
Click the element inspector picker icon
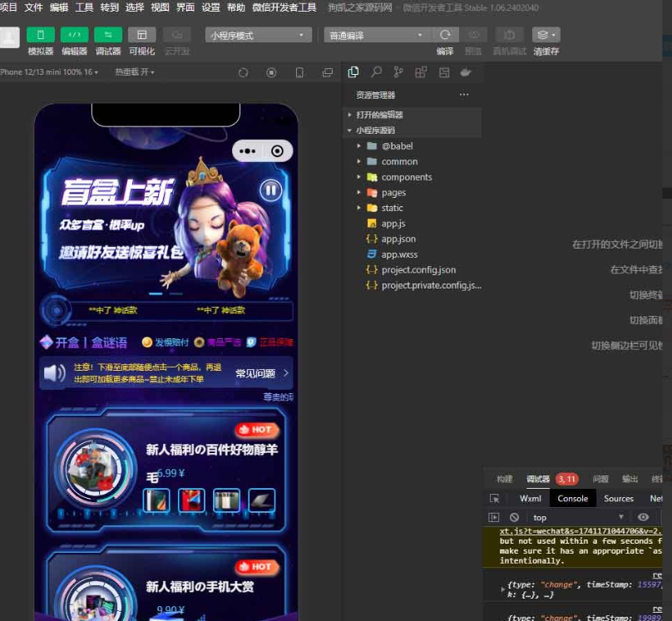pos(495,499)
